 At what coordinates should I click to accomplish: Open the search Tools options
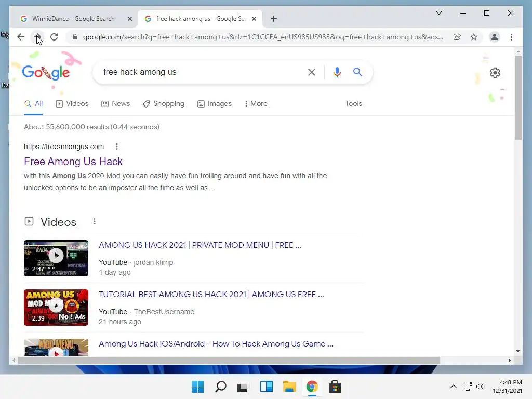tap(353, 104)
